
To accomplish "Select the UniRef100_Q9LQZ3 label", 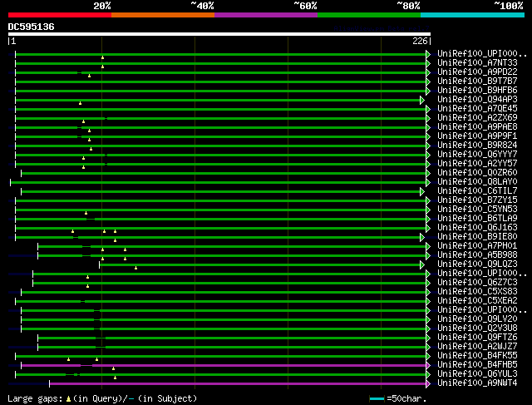I will (x=477, y=264).
